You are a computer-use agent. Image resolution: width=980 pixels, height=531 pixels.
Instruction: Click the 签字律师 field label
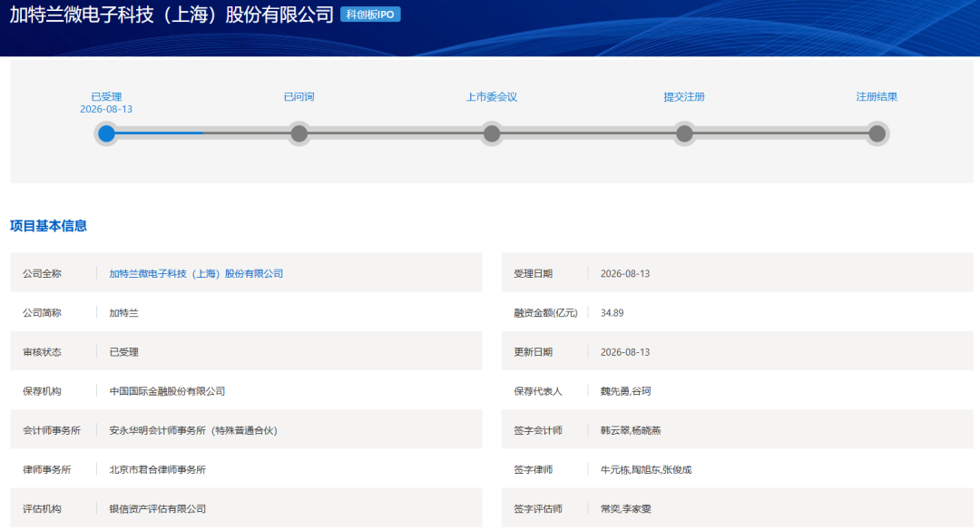tap(534, 469)
